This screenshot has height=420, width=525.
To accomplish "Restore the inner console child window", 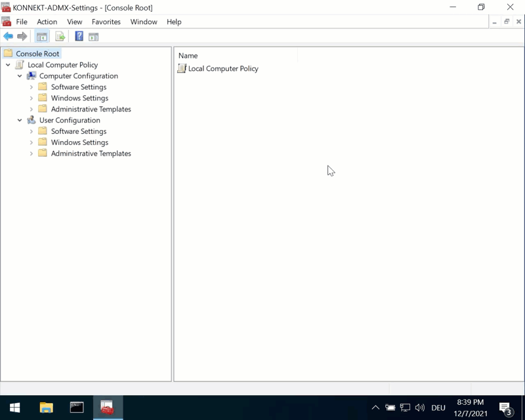I will (507, 22).
